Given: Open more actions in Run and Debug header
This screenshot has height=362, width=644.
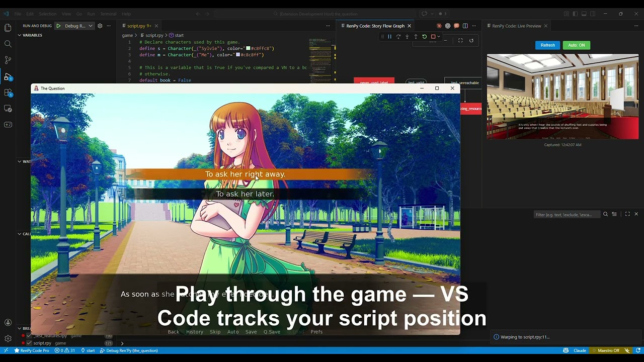Looking at the screenshot, I should coord(108,26).
